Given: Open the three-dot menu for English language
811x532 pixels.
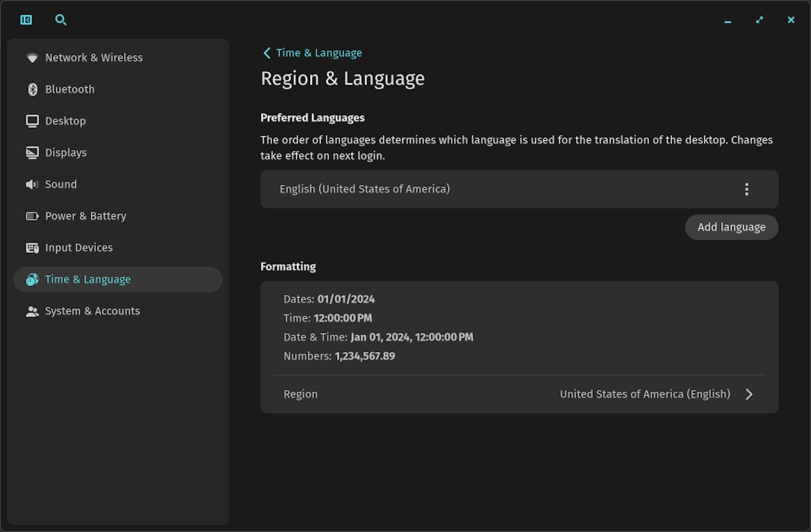Looking at the screenshot, I should pos(746,189).
